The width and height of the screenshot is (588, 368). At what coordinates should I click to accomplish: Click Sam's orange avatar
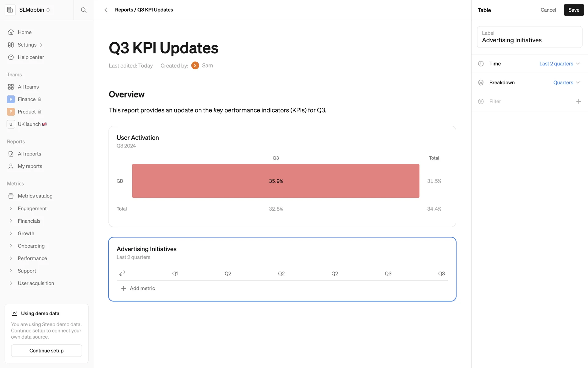[x=195, y=66]
